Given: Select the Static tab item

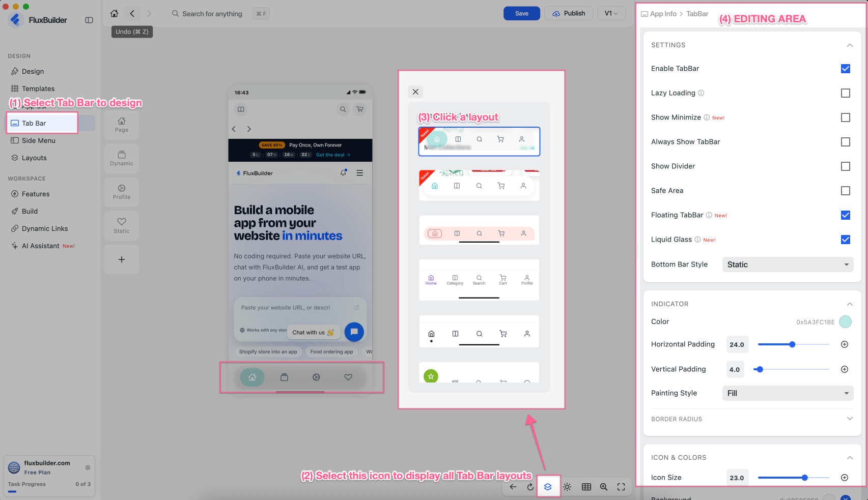Looking at the screenshot, I should pyautogui.click(x=122, y=226).
